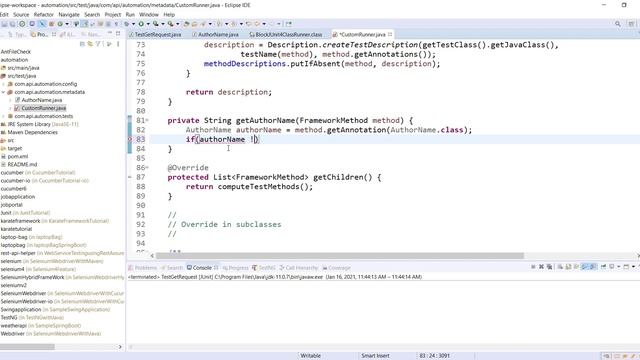Screen dimensions: 640x360
Task: Open the Search view tab in bottom panel
Action: point(171,268)
